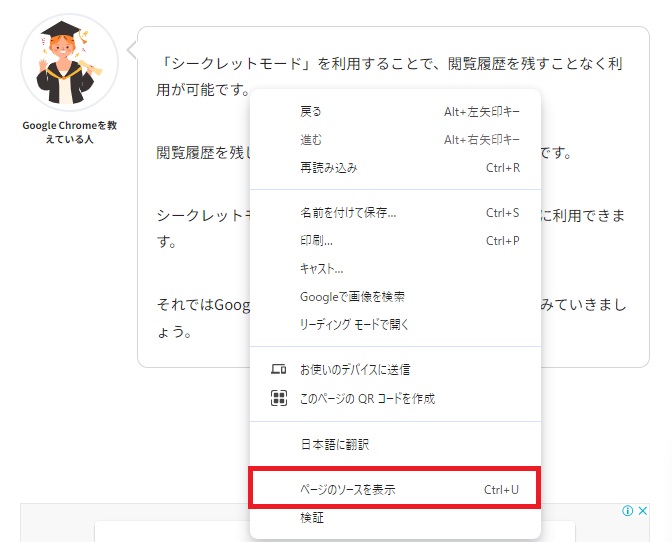Click the Ctrl+P shortcut label

(502, 241)
